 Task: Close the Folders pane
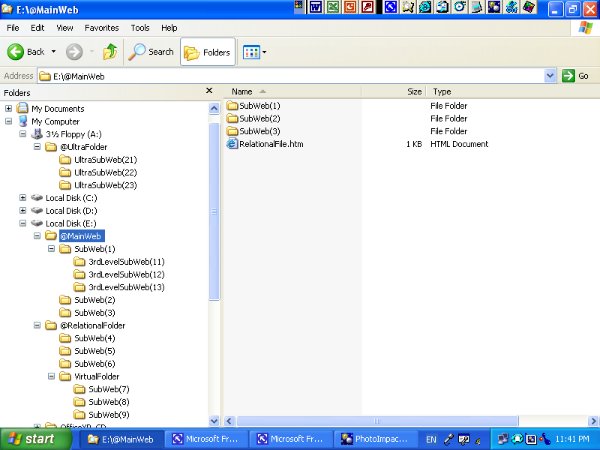click(x=209, y=91)
